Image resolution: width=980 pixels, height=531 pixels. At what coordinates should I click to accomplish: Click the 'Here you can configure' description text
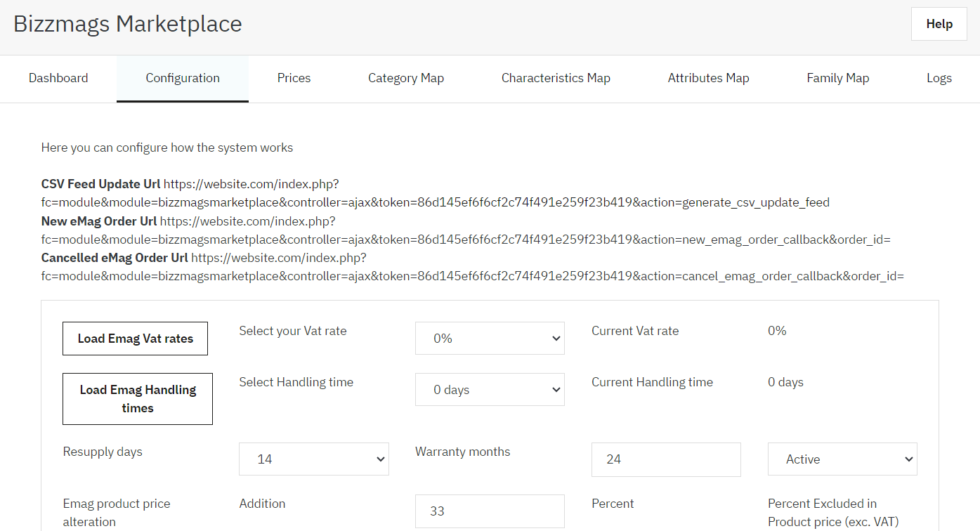(x=167, y=147)
